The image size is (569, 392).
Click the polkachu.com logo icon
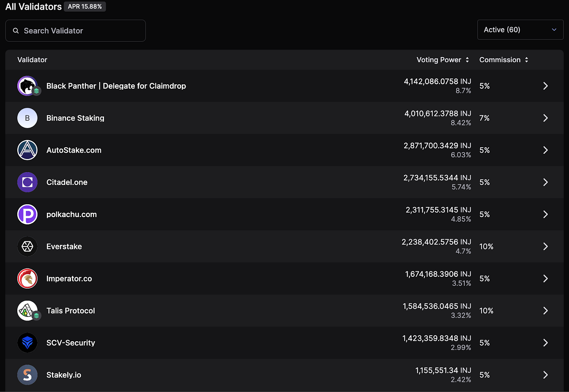click(x=27, y=214)
